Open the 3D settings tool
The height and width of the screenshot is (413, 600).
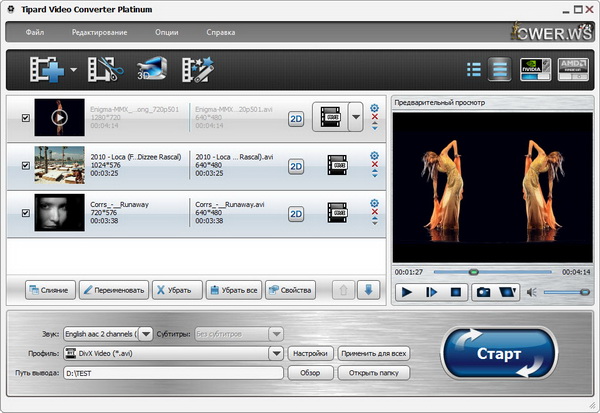(150, 69)
